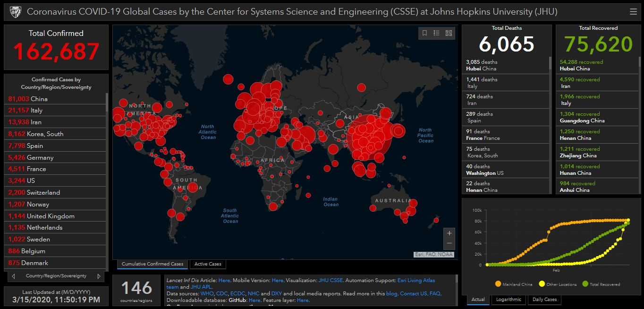The height and width of the screenshot is (309, 644).
Task: Click the bookmarks icon on the map
Action: 424,33
